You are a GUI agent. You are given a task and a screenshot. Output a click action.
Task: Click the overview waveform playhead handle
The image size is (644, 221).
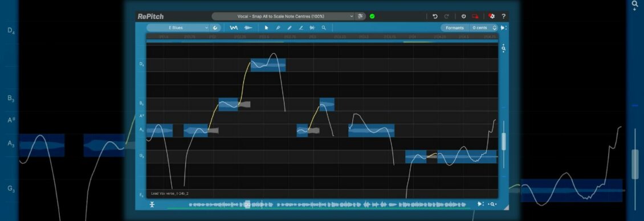(x=248, y=204)
